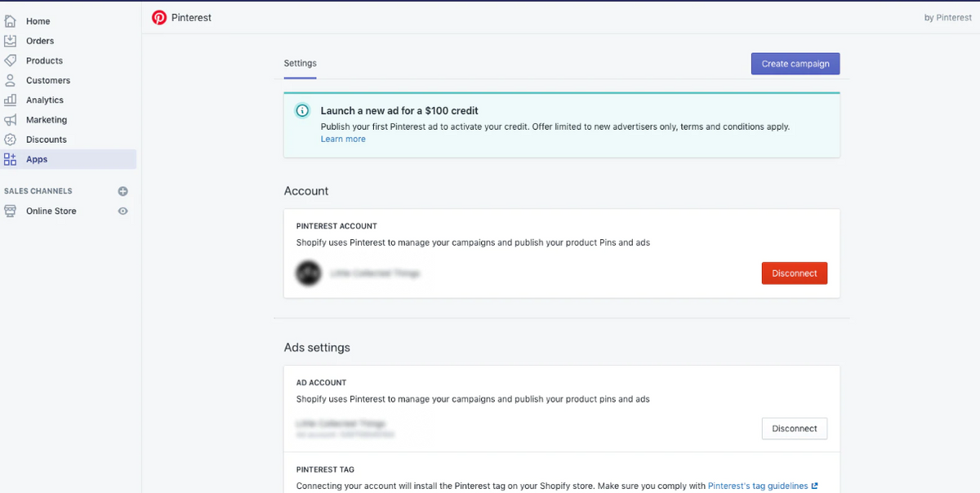This screenshot has height=493, width=980.
Task: View Online Store with the eye icon
Action: 123,211
